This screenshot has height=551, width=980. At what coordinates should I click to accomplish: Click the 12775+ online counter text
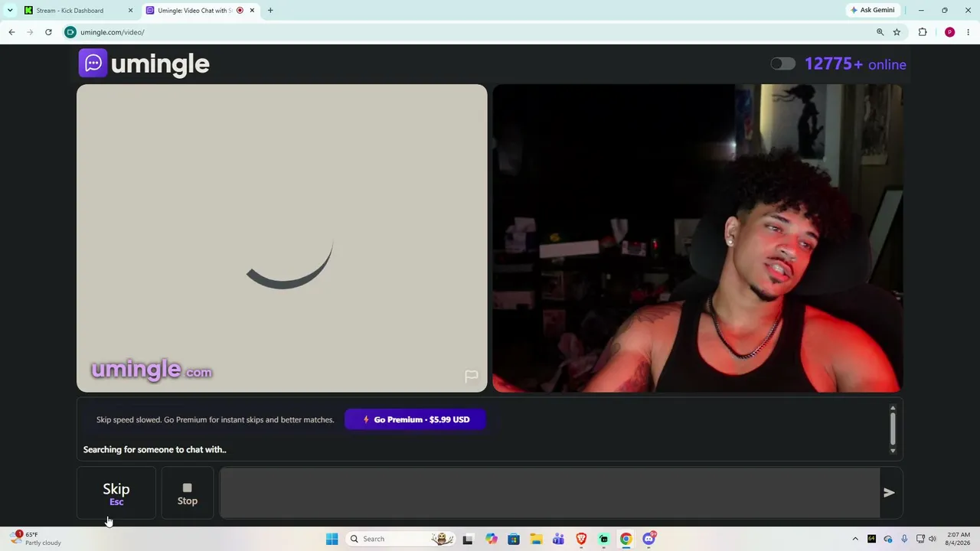pos(855,64)
